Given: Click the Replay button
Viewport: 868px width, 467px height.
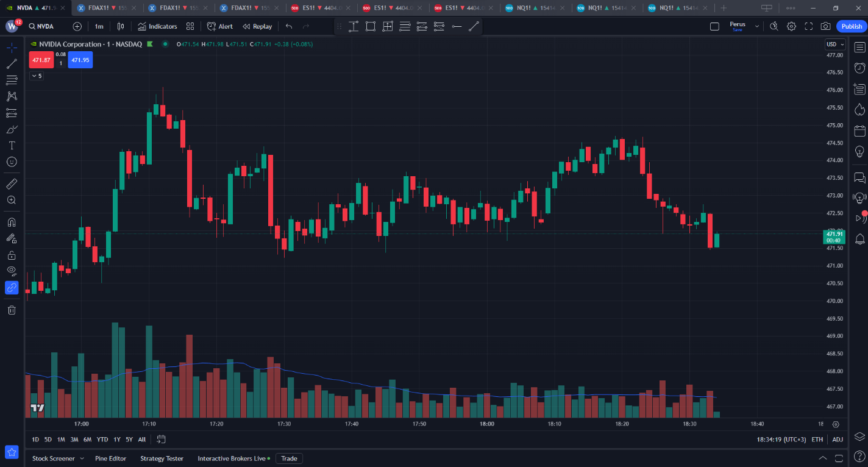Looking at the screenshot, I should point(257,26).
